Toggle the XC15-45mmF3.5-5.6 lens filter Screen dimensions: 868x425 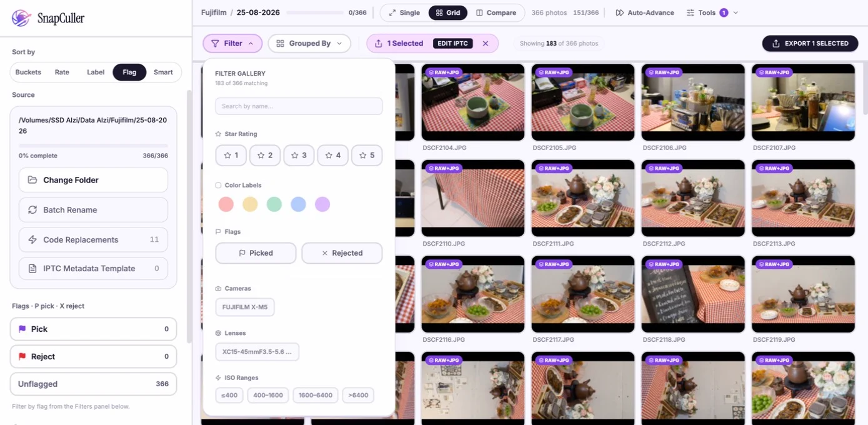click(x=257, y=352)
